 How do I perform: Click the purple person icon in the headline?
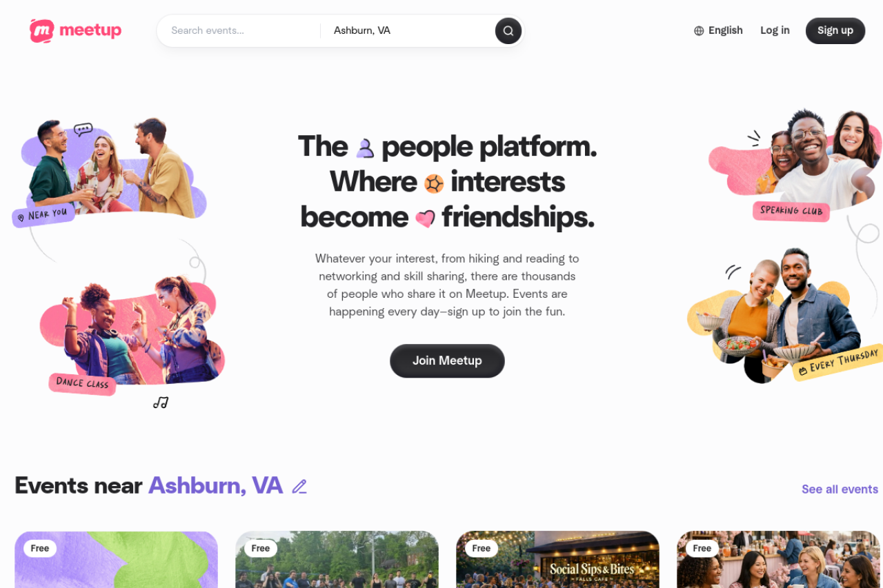point(365,148)
